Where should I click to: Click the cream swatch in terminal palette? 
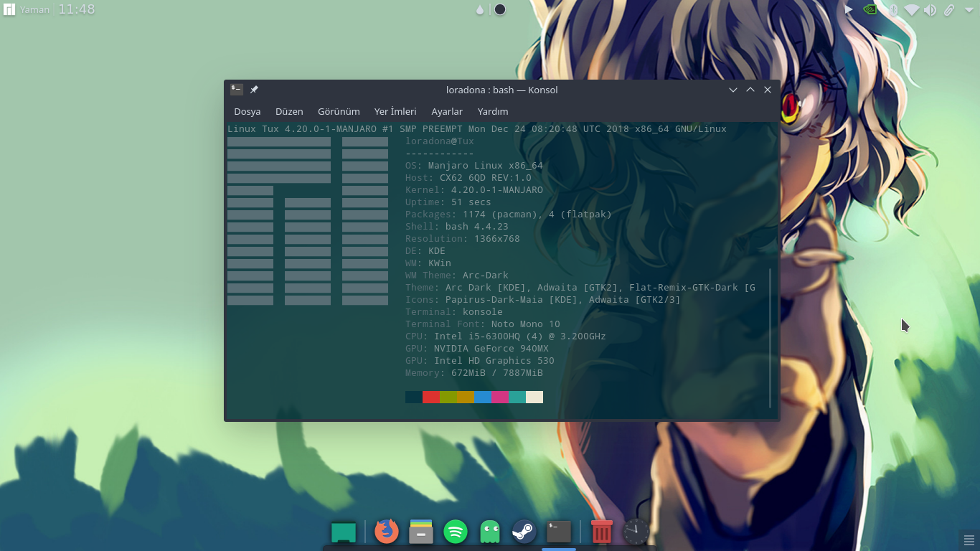pos(534,397)
